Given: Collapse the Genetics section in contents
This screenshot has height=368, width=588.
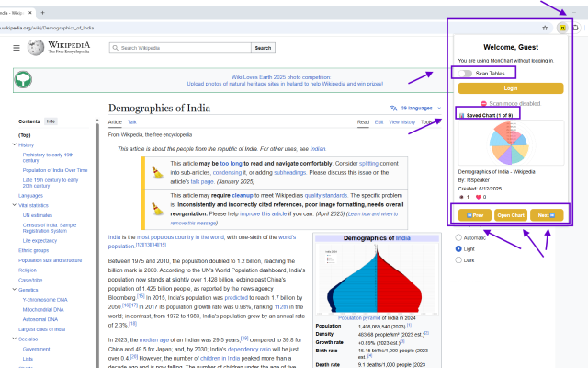Looking at the screenshot, I should [x=15, y=290].
